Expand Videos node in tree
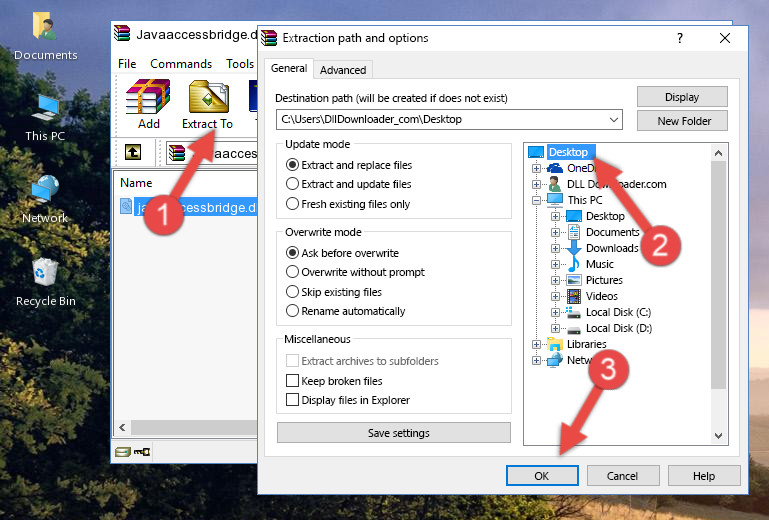 point(555,296)
